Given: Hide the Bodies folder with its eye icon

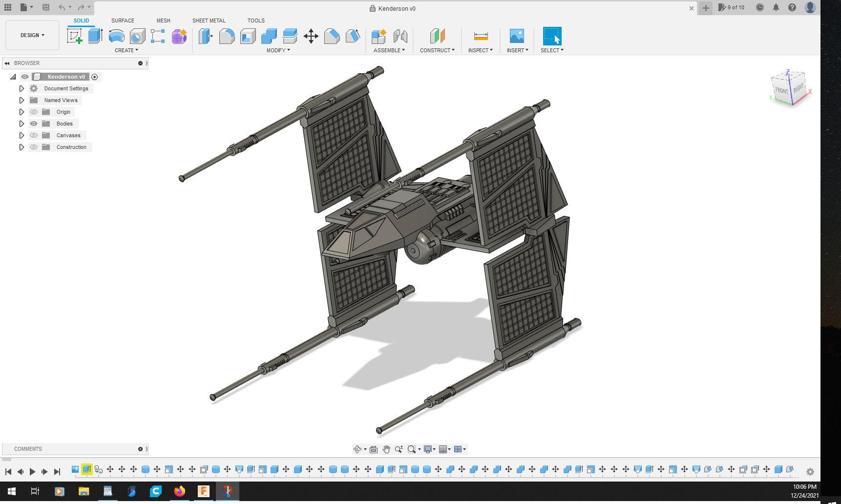Looking at the screenshot, I should pyautogui.click(x=34, y=124).
